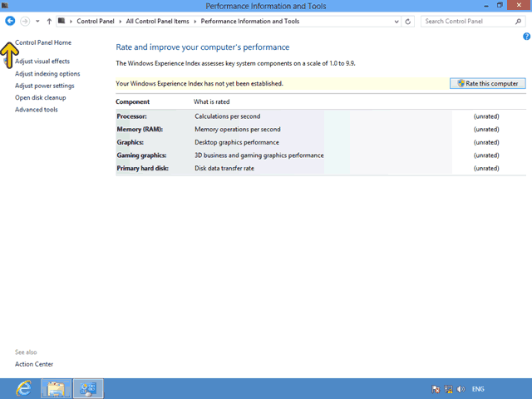Open the volume speaker tray icon

pos(461,389)
